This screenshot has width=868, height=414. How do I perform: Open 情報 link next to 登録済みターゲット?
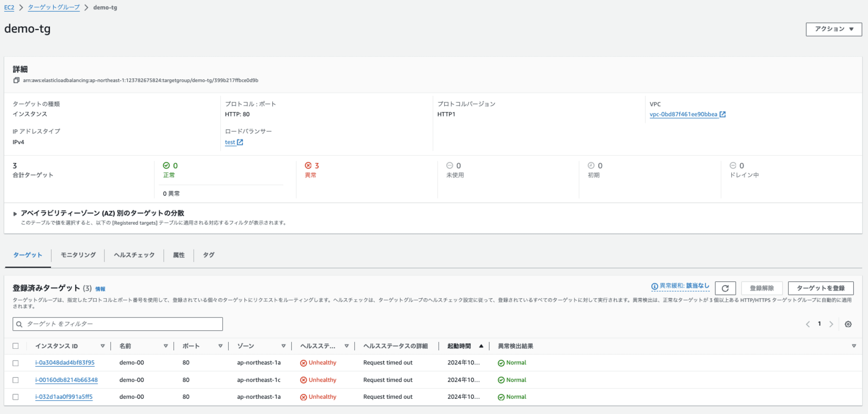[100, 289]
